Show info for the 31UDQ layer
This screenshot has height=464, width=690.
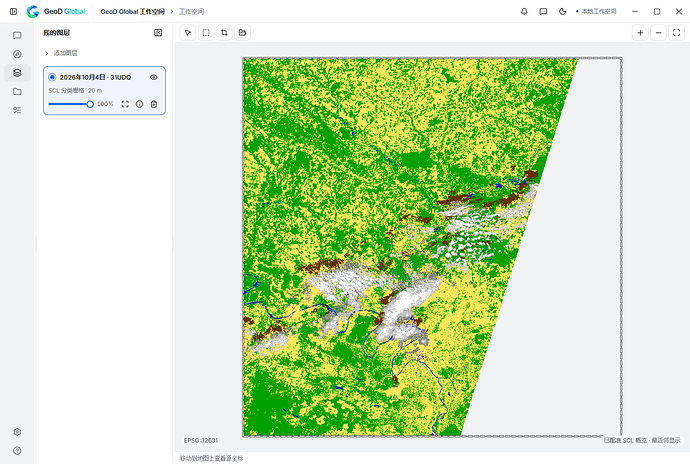tap(139, 104)
